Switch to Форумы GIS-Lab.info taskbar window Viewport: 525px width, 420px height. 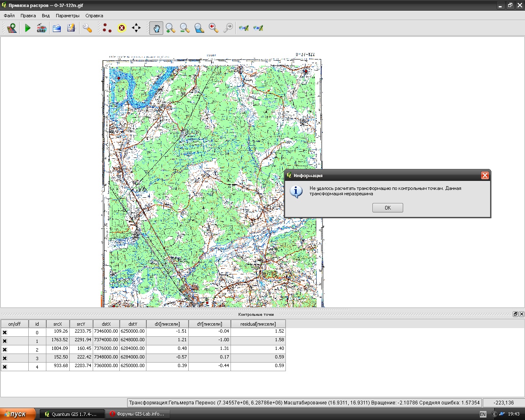(137, 414)
